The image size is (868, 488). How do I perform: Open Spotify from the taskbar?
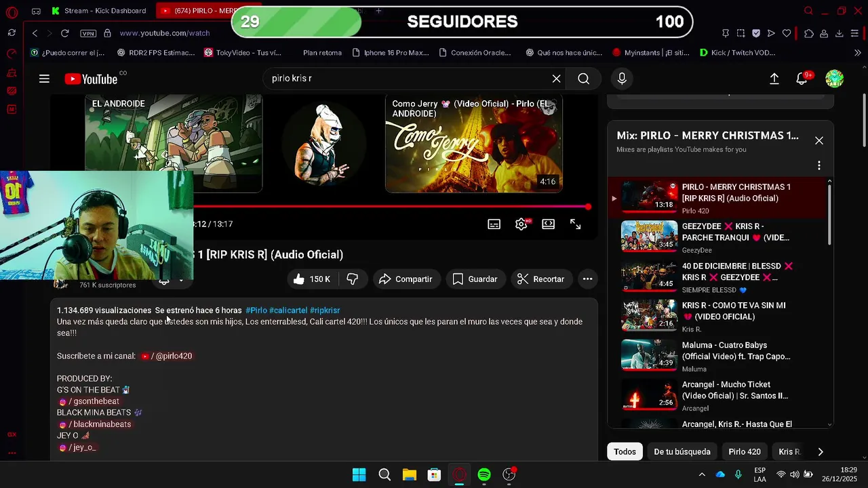coord(484,474)
